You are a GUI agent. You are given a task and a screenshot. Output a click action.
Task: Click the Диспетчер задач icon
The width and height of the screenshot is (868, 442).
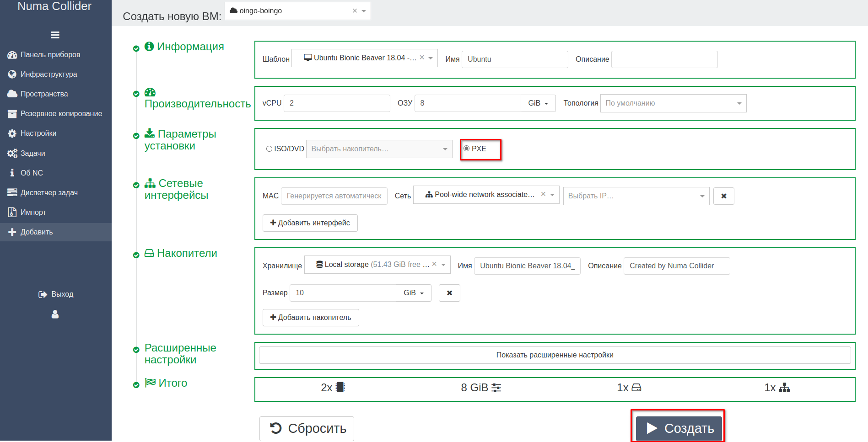[x=12, y=193]
